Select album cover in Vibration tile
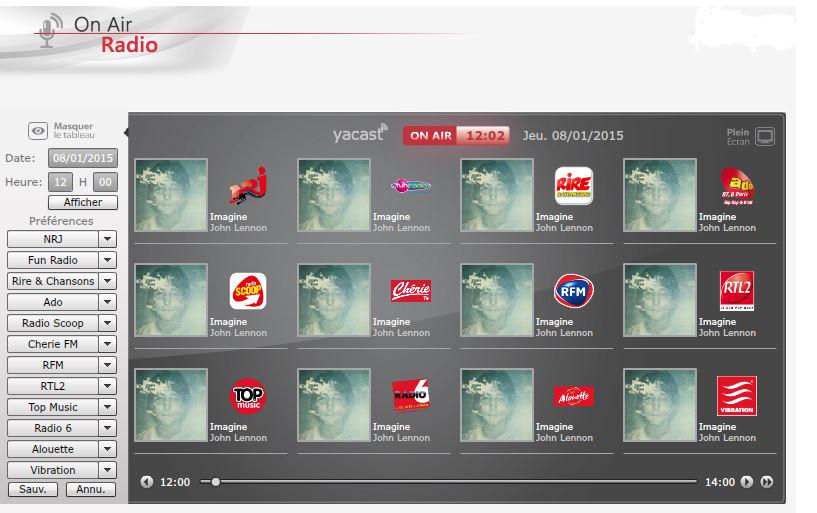 (660, 405)
